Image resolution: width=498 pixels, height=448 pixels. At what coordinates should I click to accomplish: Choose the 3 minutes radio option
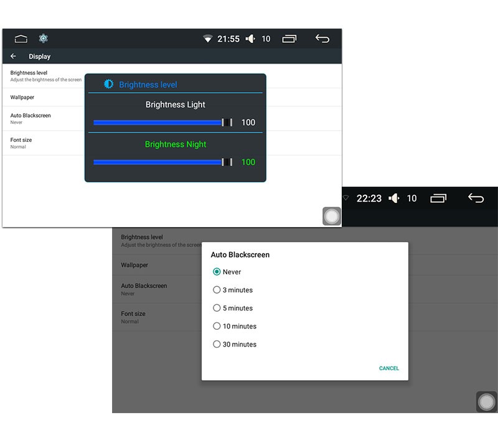click(x=217, y=290)
